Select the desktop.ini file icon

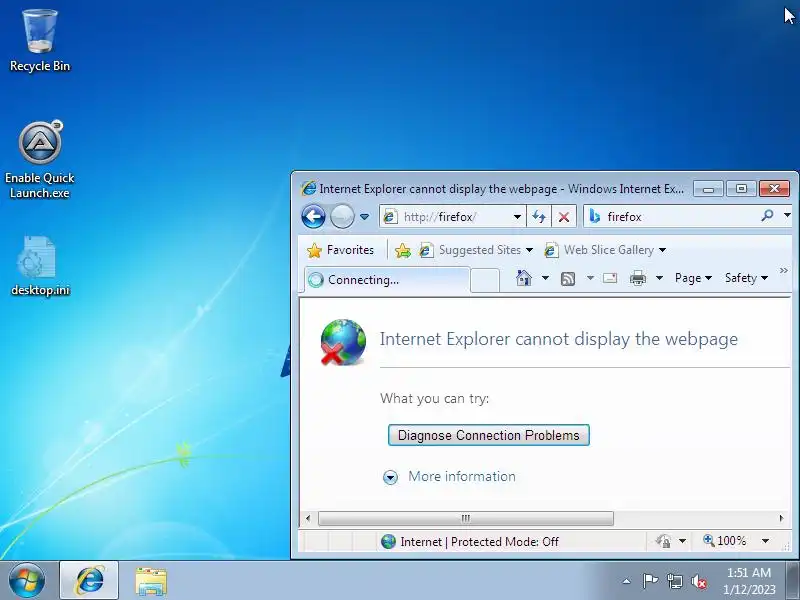tap(40, 266)
